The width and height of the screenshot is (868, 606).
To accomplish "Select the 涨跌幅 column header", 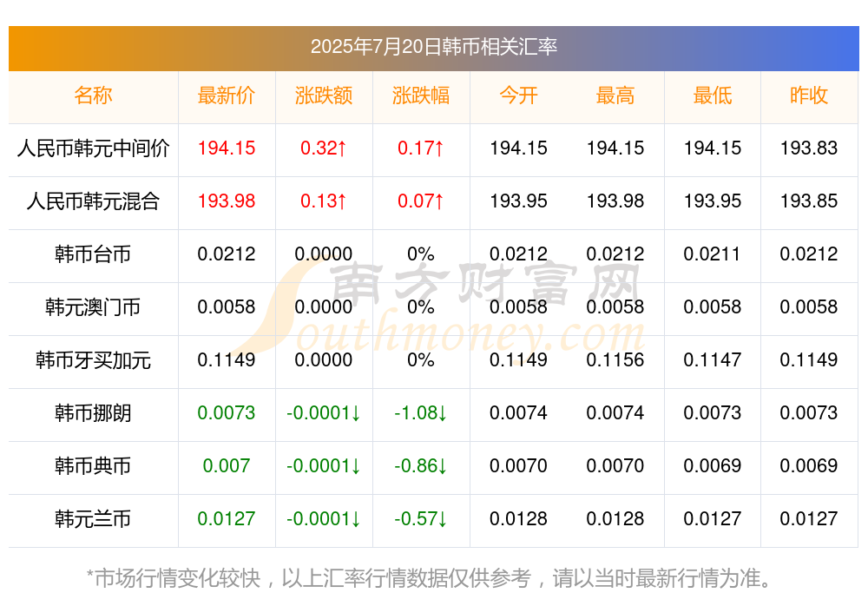I will click(421, 96).
